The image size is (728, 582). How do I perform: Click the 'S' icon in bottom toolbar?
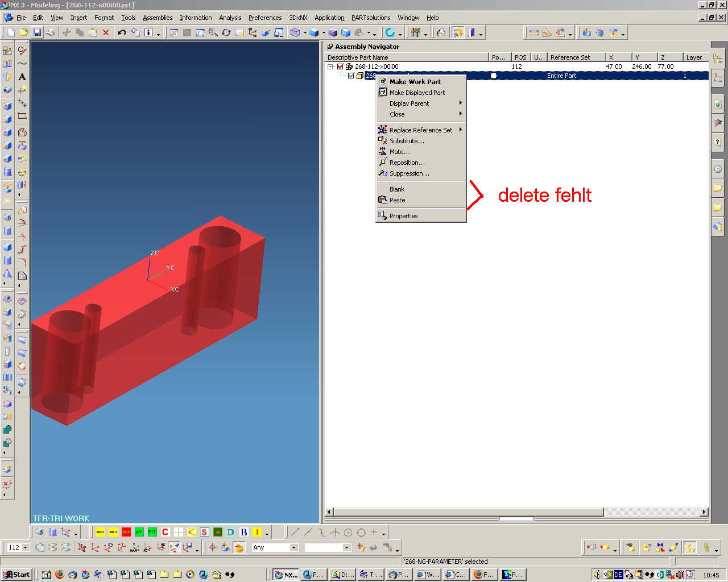[205, 532]
